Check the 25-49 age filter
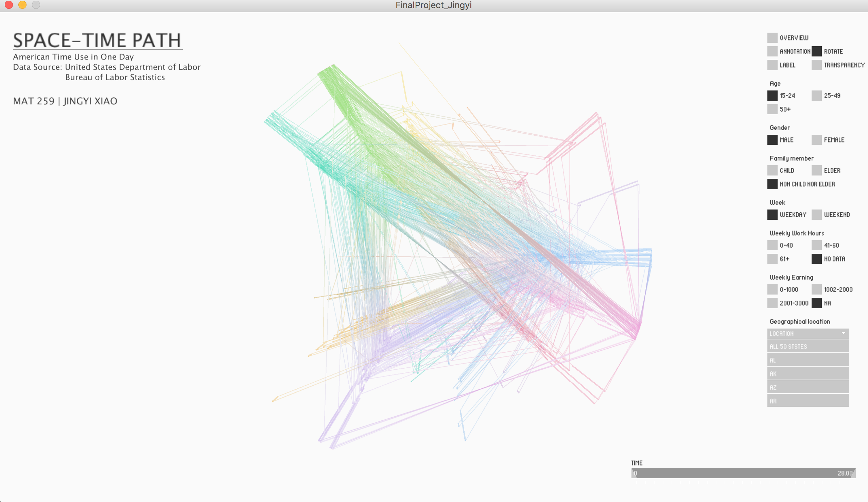This screenshot has width=868, height=502. pos(816,96)
